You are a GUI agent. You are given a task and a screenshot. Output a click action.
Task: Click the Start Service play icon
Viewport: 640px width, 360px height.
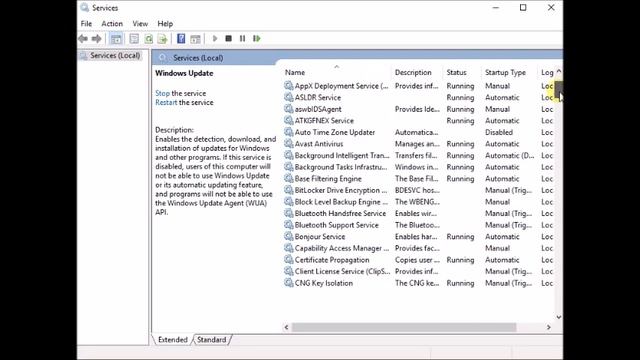coord(215,38)
